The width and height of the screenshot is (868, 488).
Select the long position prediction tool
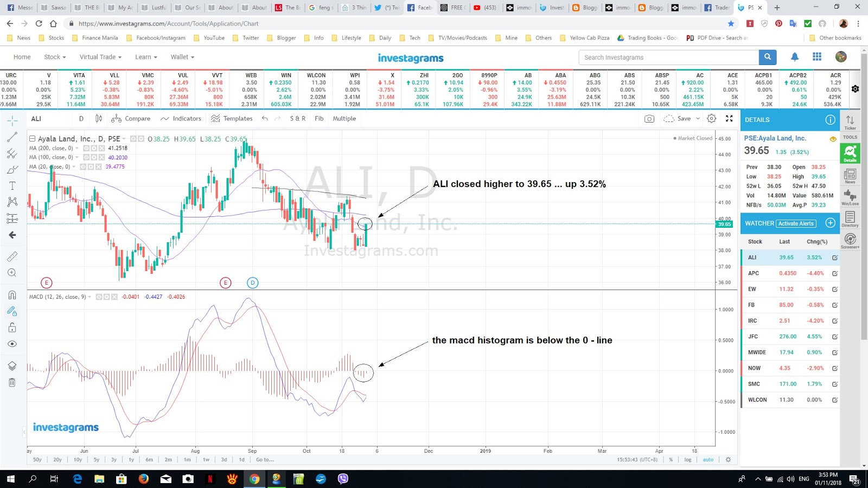click(x=12, y=219)
